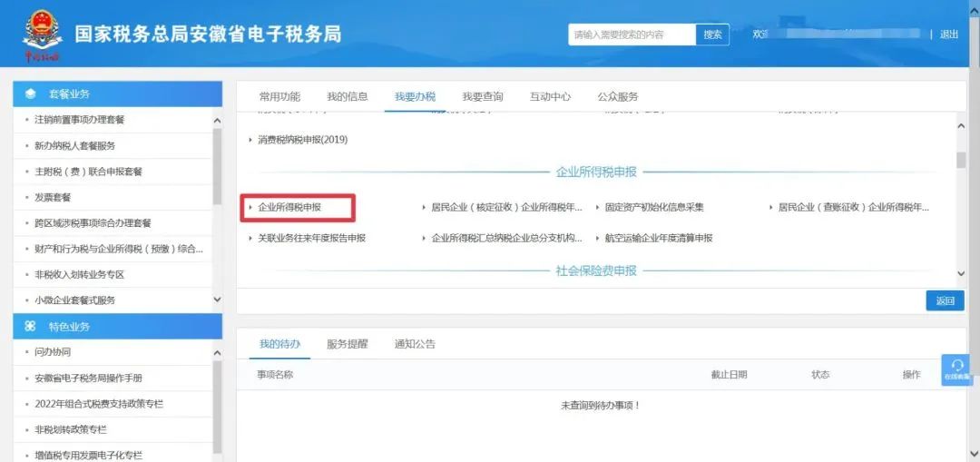This screenshot has width=980, height=462.
Task: Click the tax panel scroll-down arrow
Action: pyautogui.click(x=961, y=274)
